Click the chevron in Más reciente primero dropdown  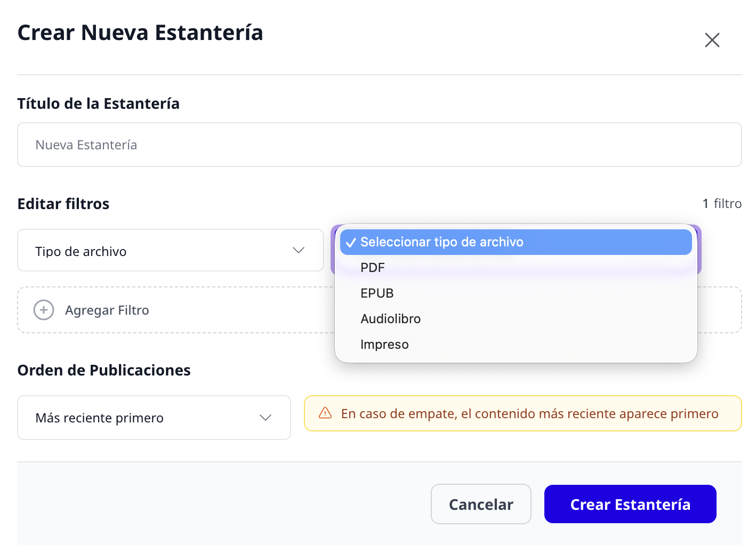(266, 418)
